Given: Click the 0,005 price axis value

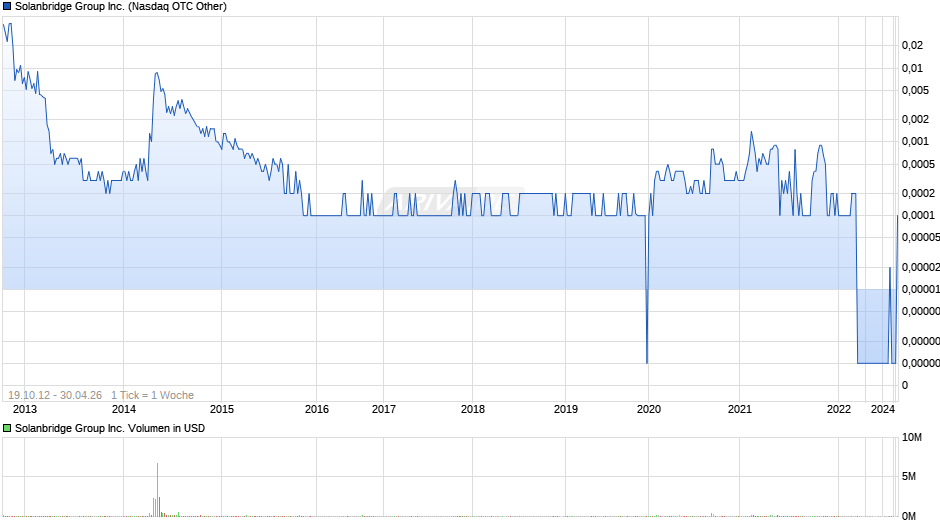Looking at the screenshot, I should [915, 91].
